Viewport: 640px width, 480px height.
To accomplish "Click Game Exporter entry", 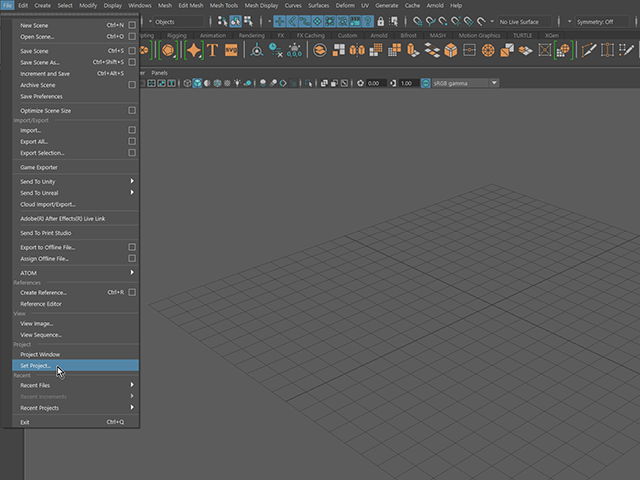I will [76, 167].
